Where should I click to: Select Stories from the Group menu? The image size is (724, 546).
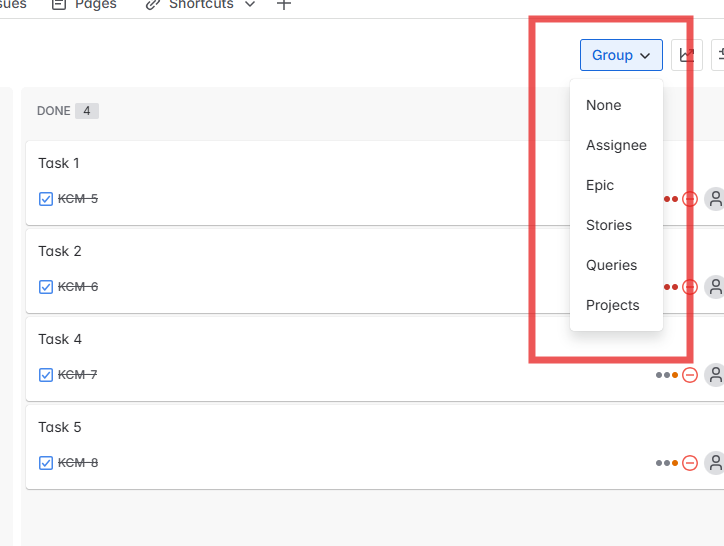pos(616,225)
